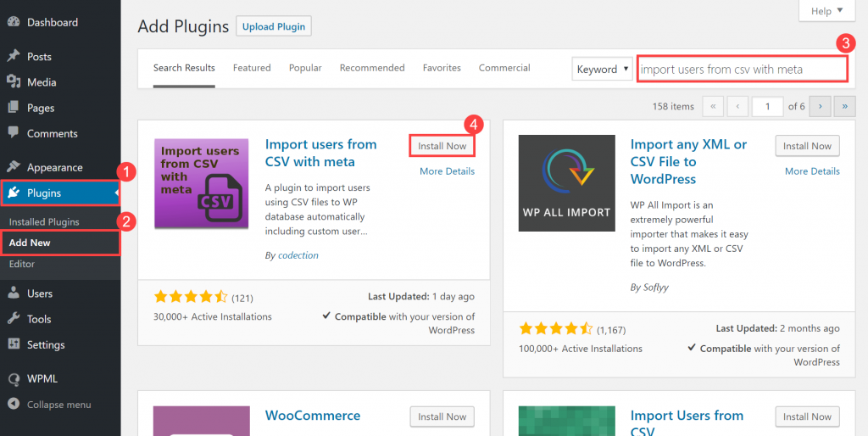
Task: View More Details for CSV with meta plugin
Action: (x=447, y=171)
